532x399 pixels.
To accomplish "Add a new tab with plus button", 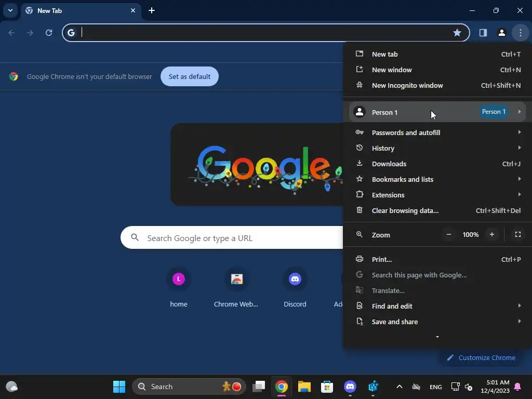I will click(152, 10).
